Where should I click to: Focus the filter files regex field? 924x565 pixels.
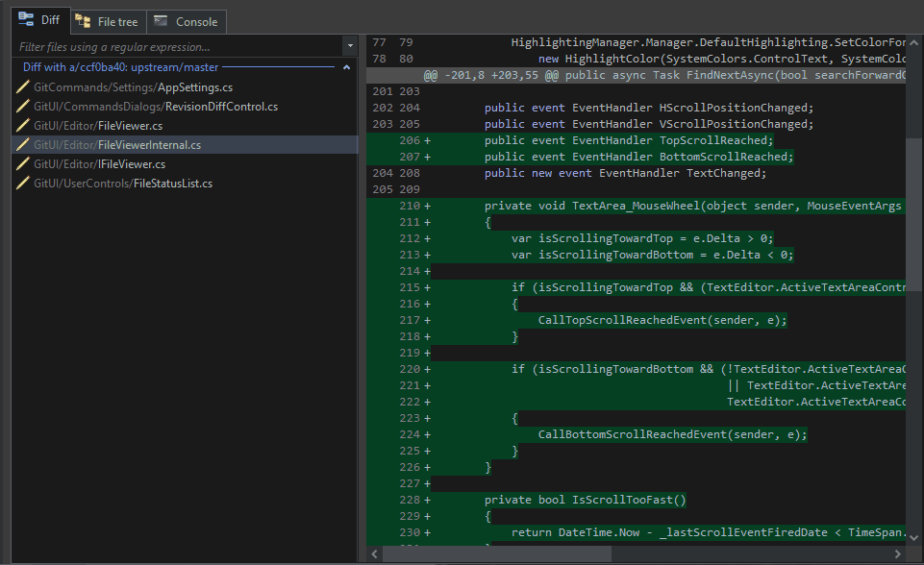coord(177,46)
